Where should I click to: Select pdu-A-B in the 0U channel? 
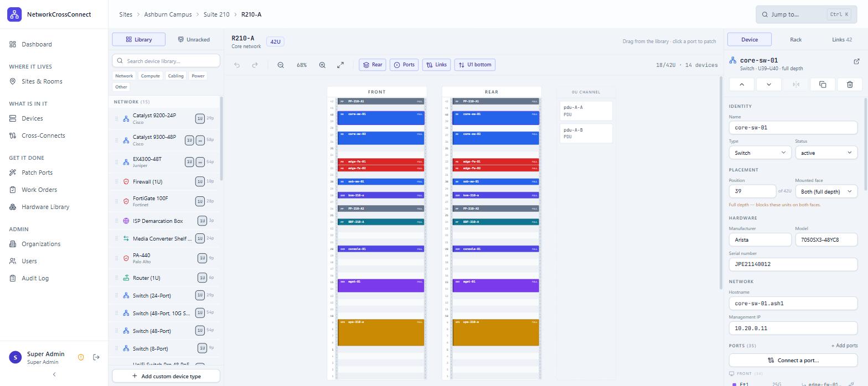[x=586, y=133]
